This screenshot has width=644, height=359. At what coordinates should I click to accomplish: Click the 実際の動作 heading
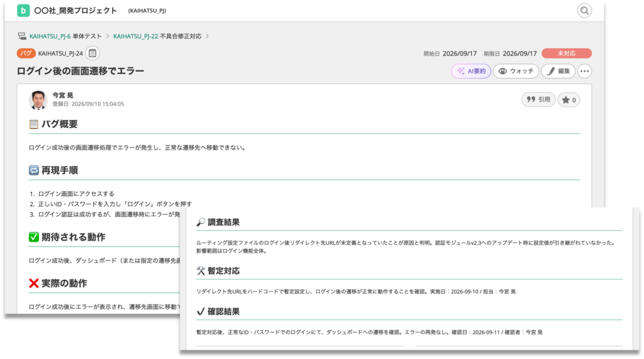pos(64,283)
